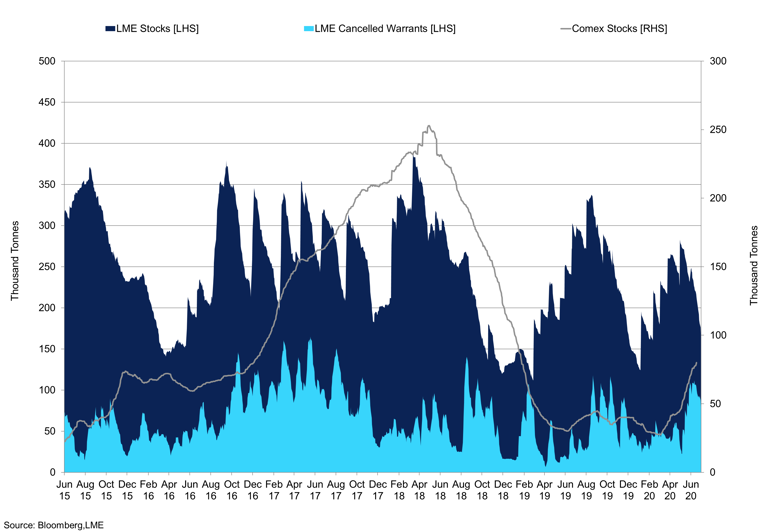Click the 250 tick on the right axis
The image size is (770, 532).
[715, 130]
